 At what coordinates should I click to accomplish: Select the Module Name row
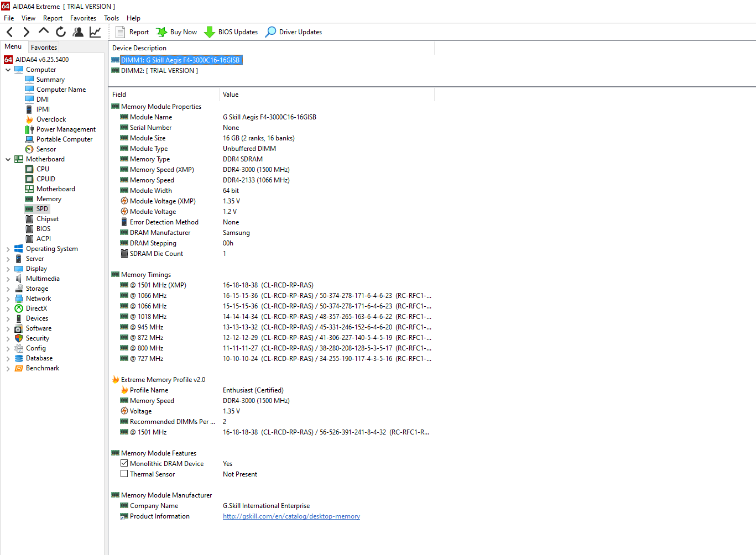pyautogui.click(x=272, y=117)
